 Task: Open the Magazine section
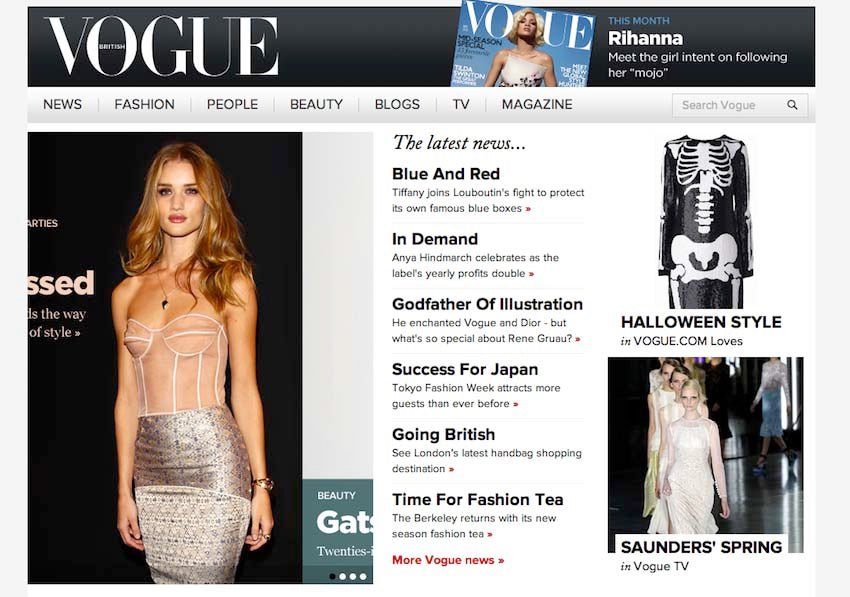tap(537, 104)
